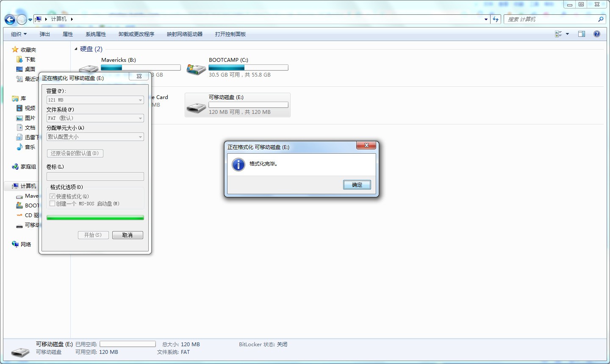Open the recent pages arrow beside forward button
The image size is (610, 364).
30,19
